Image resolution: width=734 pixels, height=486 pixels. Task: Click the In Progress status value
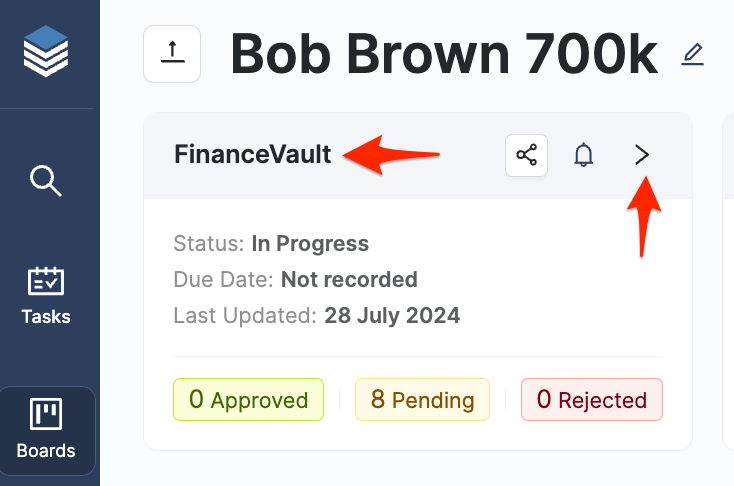tap(310, 243)
